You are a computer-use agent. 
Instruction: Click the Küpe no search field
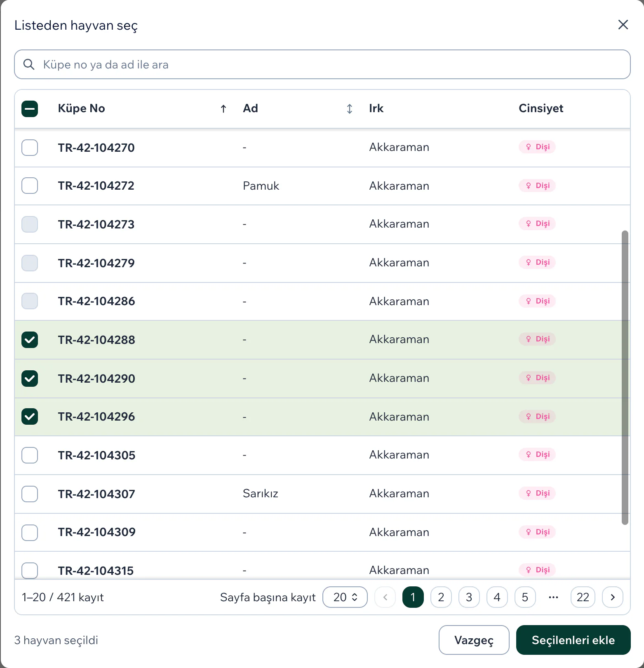(322, 64)
